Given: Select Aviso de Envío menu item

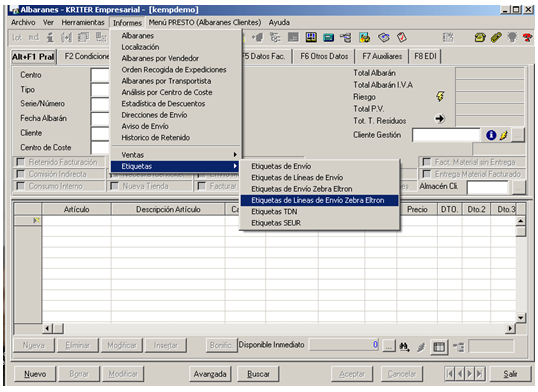Looking at the screenshot, I should click(x=176, y=126).
